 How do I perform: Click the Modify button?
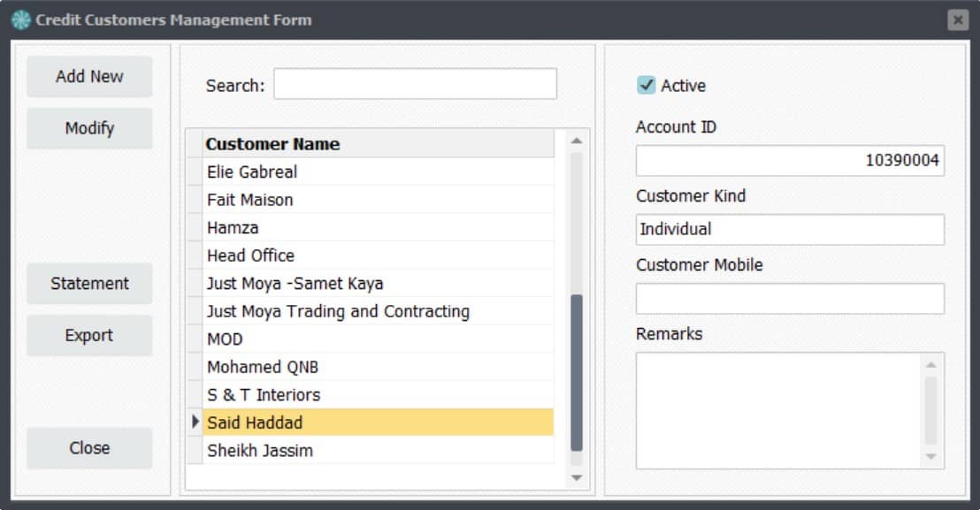click(89, 128)
